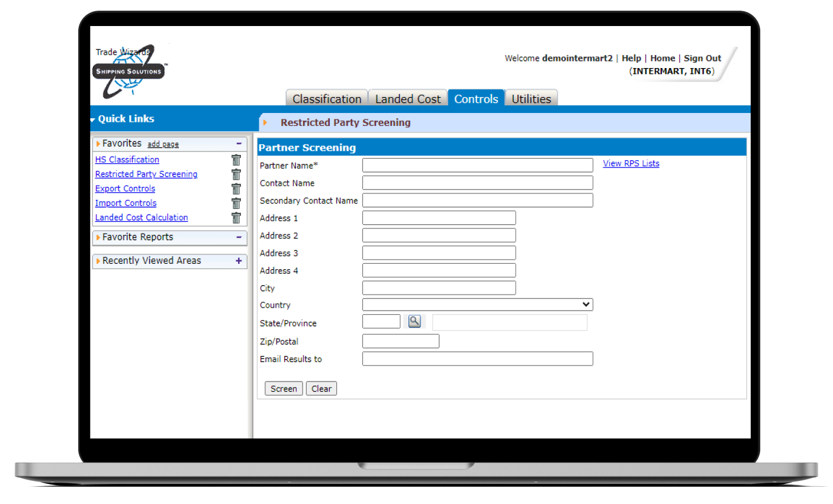Click inside the Partner Name field

(x=477, y=164)
